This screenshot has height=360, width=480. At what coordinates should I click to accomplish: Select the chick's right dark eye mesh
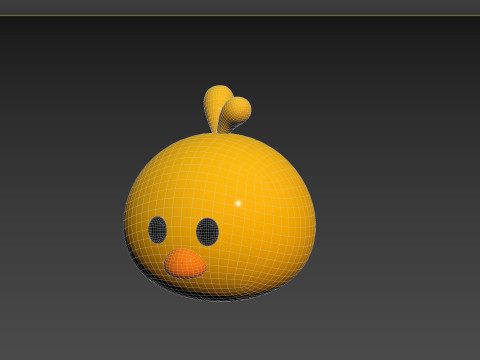(207, 232)
